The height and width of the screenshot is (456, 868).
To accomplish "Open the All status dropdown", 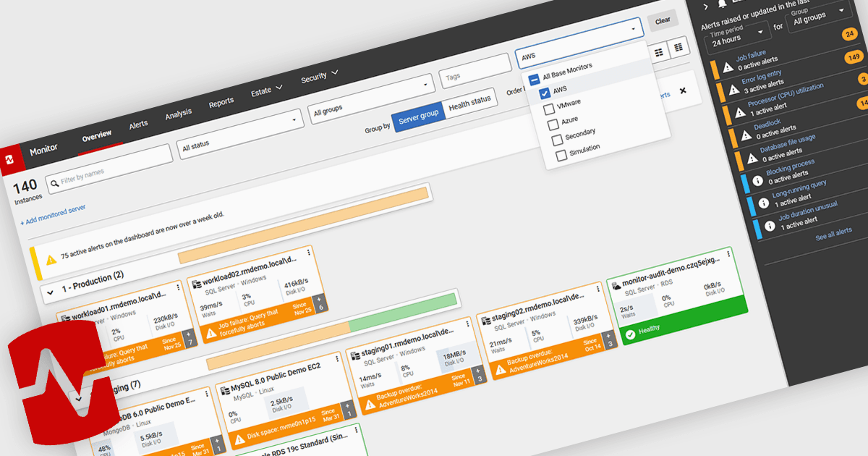I will (239, 134).
